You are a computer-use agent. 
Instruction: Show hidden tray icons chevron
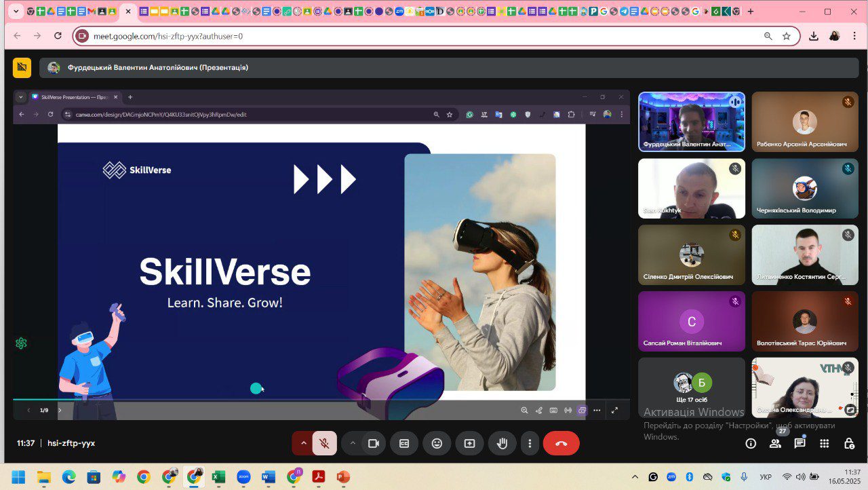635,477
